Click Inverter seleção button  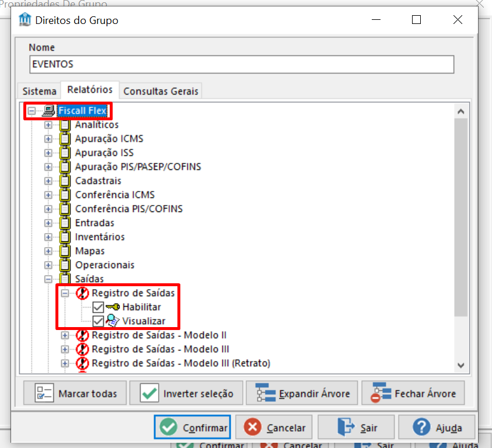(186, 393)
